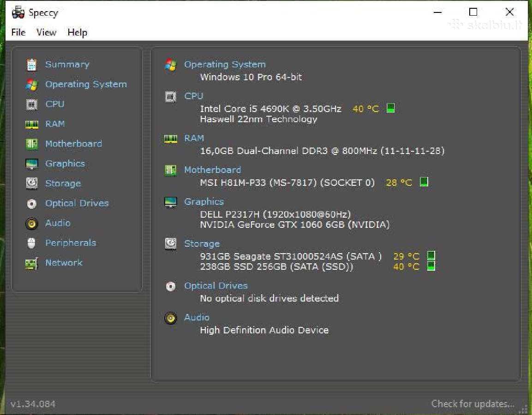Click the Seagate drive 29 °C temperature
The width and height of the screenshot is (532, 415).
click(406, 256)
